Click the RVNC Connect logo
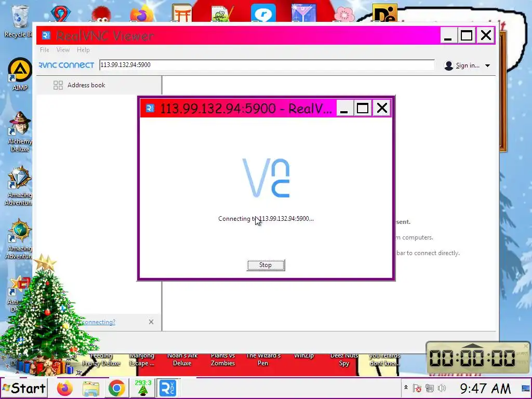This screenshot has height=399, width=532. (x=66, y=65)
